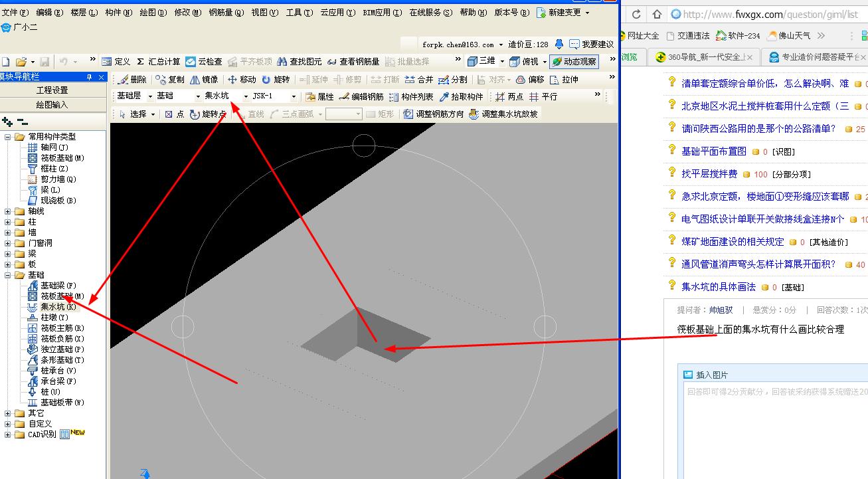Image resolution: width=868 pixels, height=479 pixels.
Task: Open the 三维 view dropdown
Action: tap(501, 61)
